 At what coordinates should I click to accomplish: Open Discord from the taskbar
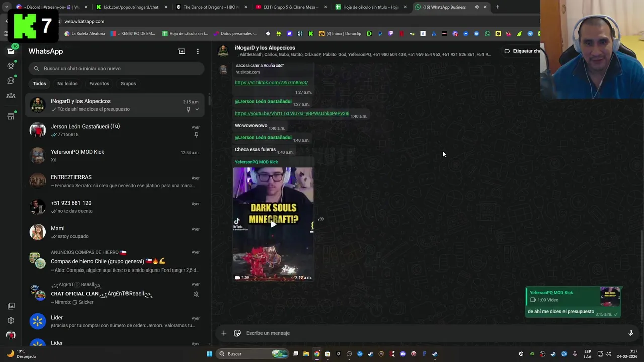tap(403, 354)
